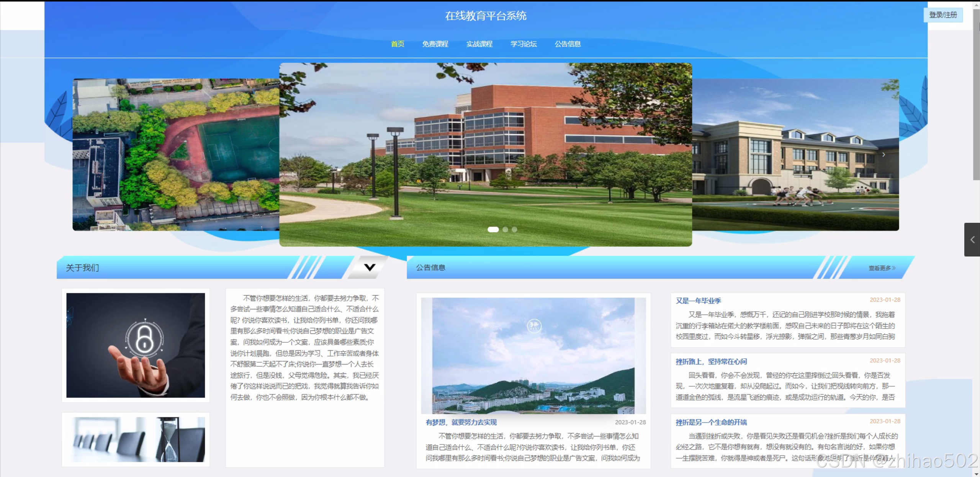Viewport: 980px width, 477px height.
Task: Open announcement 又是一年毕业季
Action: point(698,301)
